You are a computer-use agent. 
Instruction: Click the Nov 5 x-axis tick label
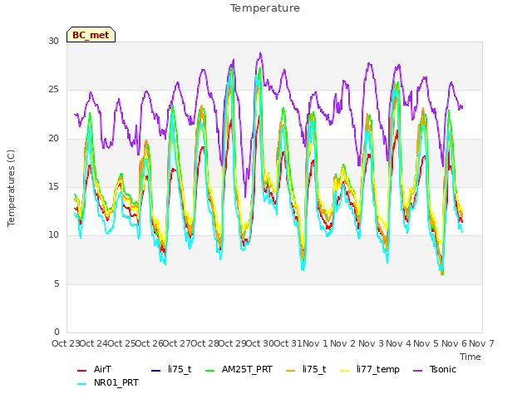[426, 343]
